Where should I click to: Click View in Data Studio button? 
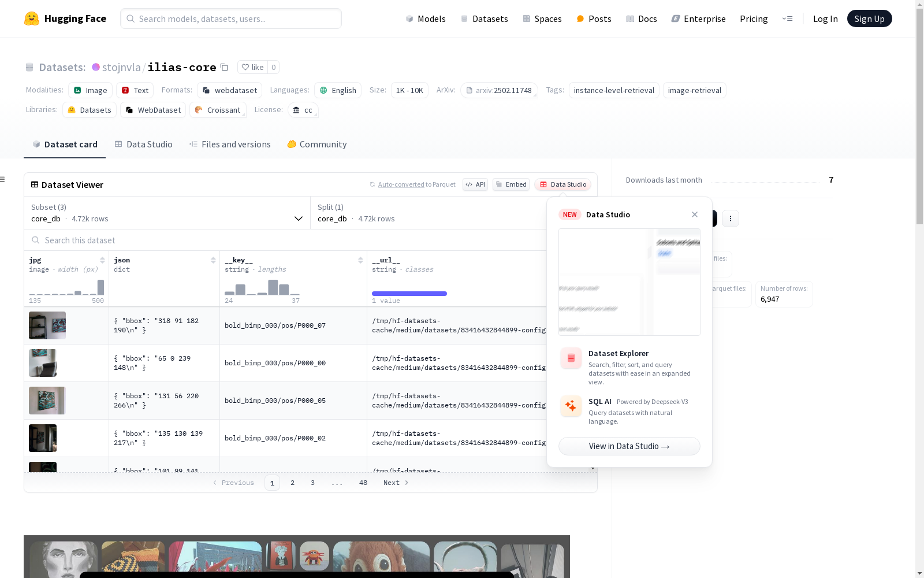click(x=629, y=446)
